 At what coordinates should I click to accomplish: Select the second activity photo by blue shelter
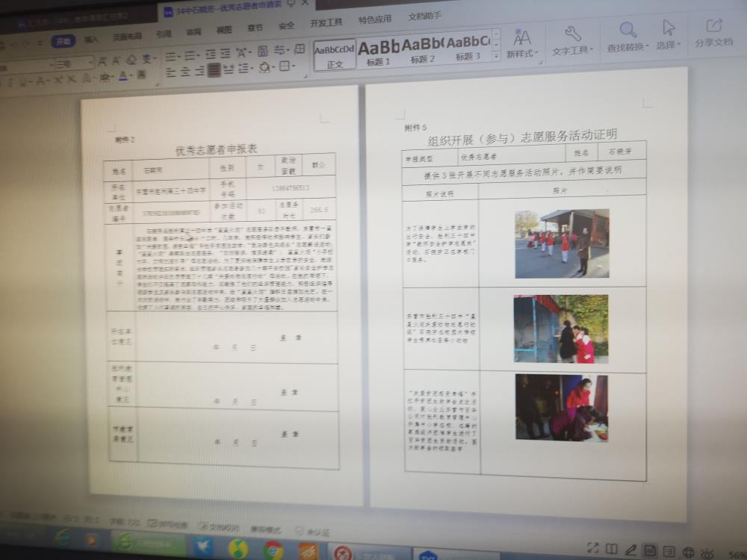[561, 329]
